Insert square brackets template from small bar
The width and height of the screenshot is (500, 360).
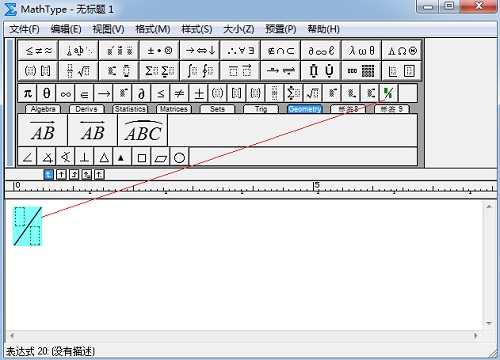pyautogui.click(x=237, y=93)
